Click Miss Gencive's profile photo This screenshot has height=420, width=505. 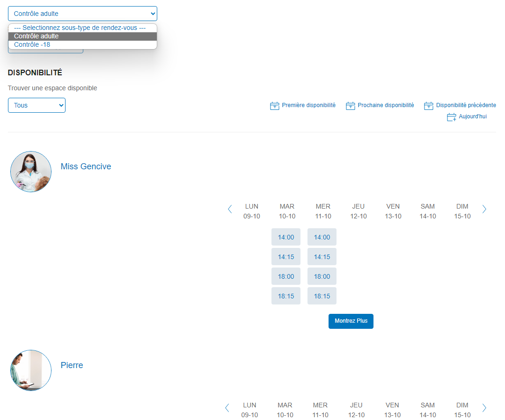[31, 172]
